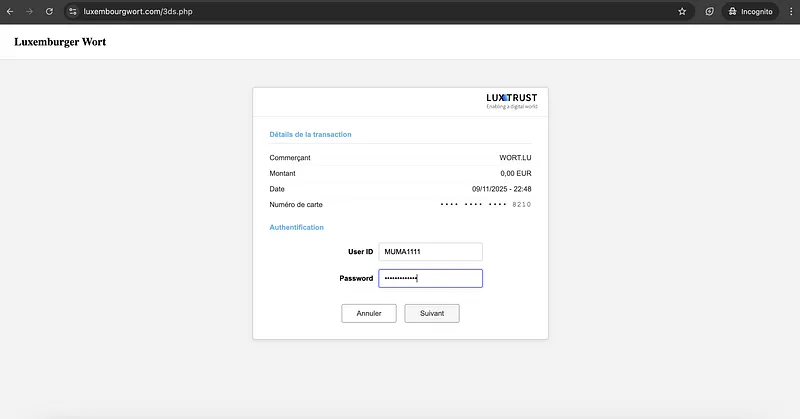Open the Incognito profile indicator
Image resolution: width=800 pixels, height=419 pixels.
(x=749, y=11)
